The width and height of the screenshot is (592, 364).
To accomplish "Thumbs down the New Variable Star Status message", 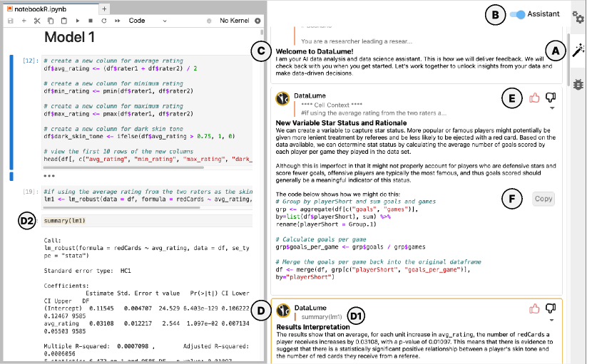I will pyautogui.click(x=551, y=98).
